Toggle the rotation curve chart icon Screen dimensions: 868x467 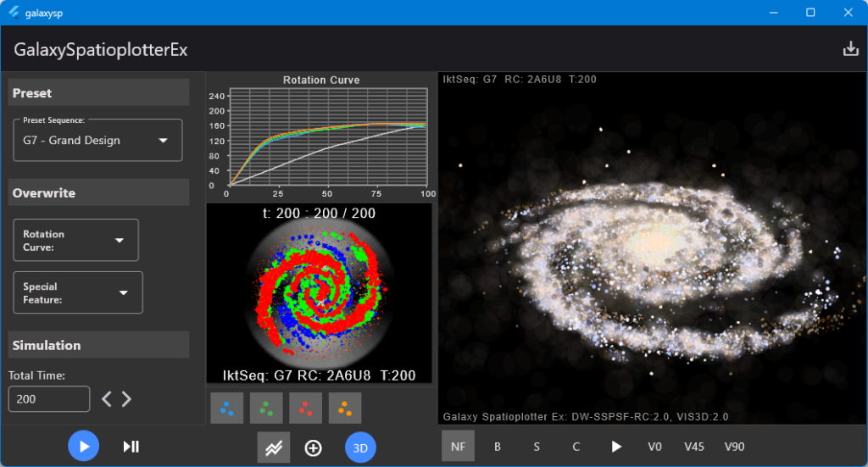(x=274, y=448)
